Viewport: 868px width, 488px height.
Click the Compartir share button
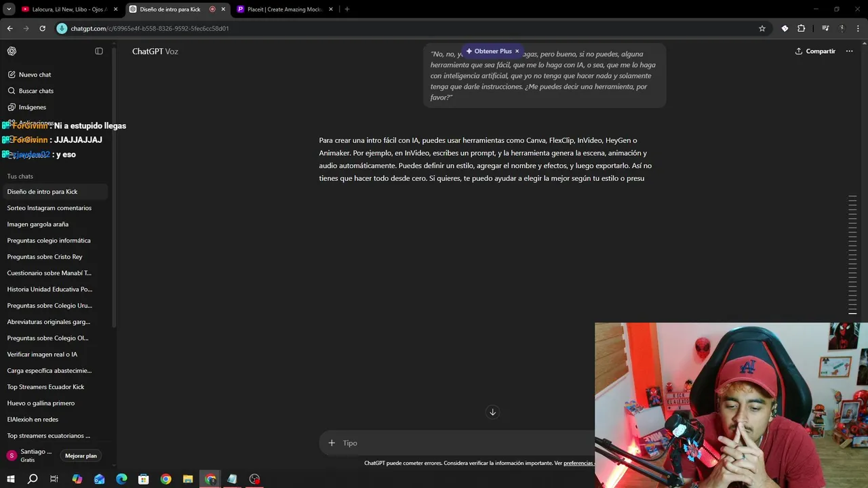tap(815, 52)
